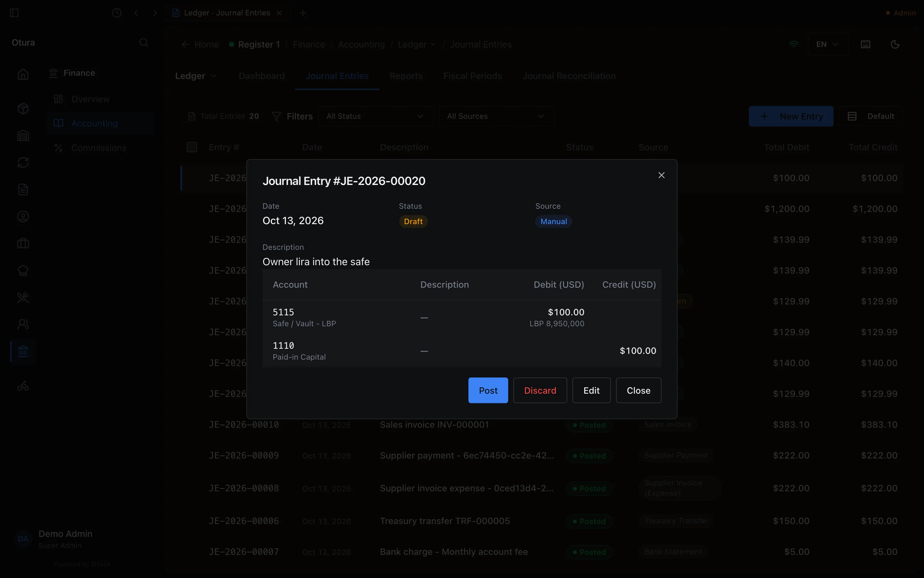Viewport: 924px width, 578px height.
Task: Discard journal entry JE-2026-00020
Action: [x=540, y=390]
